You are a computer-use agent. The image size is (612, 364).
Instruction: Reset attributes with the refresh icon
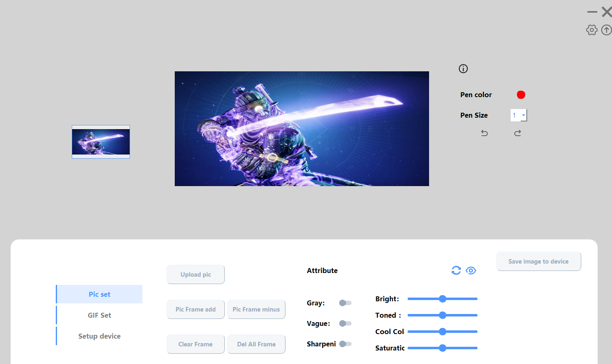click(x=456, y=271)
